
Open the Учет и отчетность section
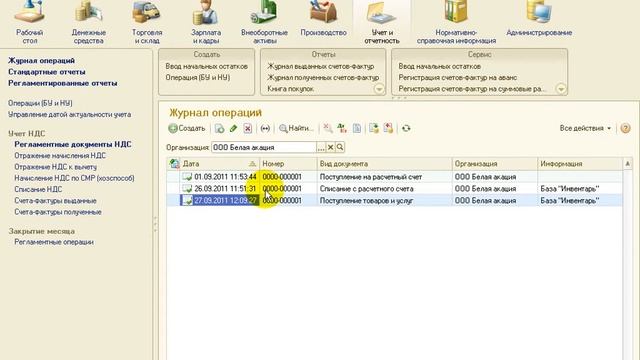pyautogui.click(x=382, y=23)
